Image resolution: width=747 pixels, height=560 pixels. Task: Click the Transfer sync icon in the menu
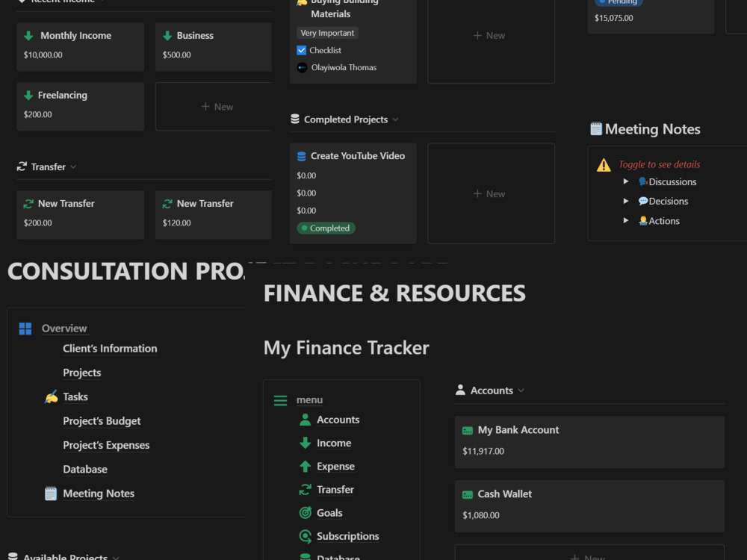click(306, 490)
